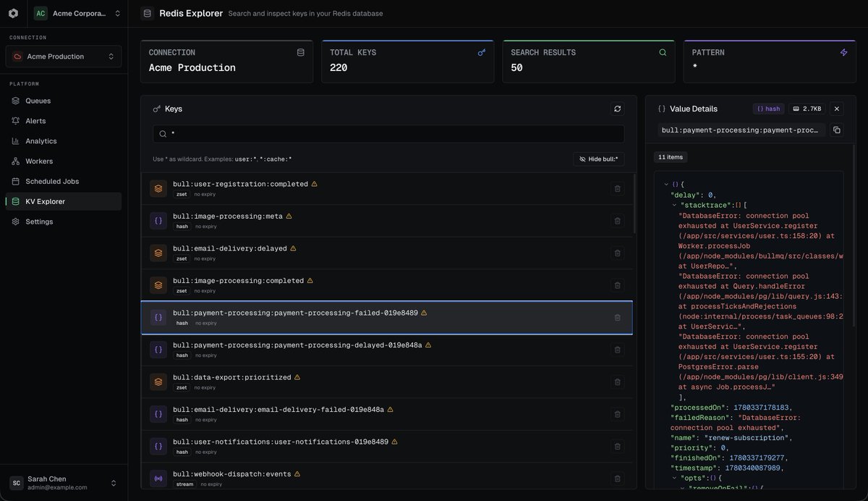868x501 pixels.
Task: Click the database icon on the Connection card
Action: click(300, 53)
